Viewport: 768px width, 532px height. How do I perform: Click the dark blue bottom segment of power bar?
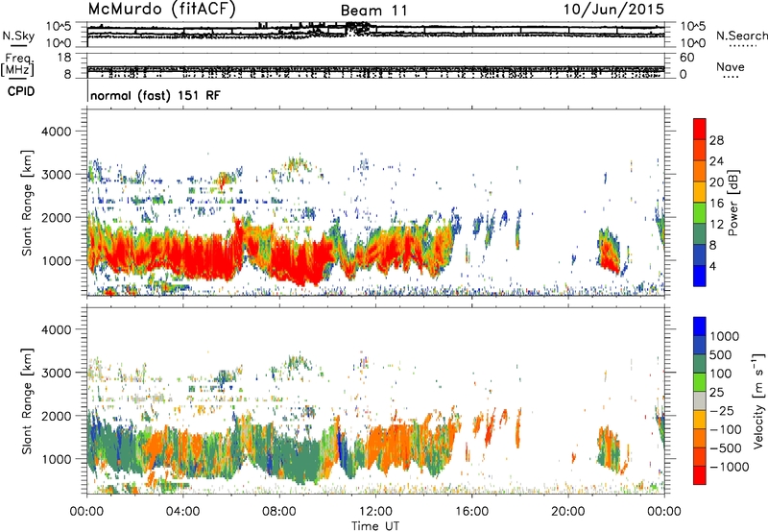[x=700, y=276]
